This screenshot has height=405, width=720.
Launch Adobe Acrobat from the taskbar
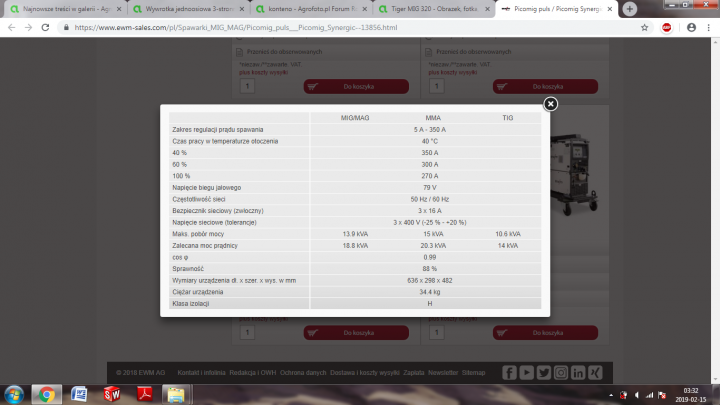(x=142, y=394)
